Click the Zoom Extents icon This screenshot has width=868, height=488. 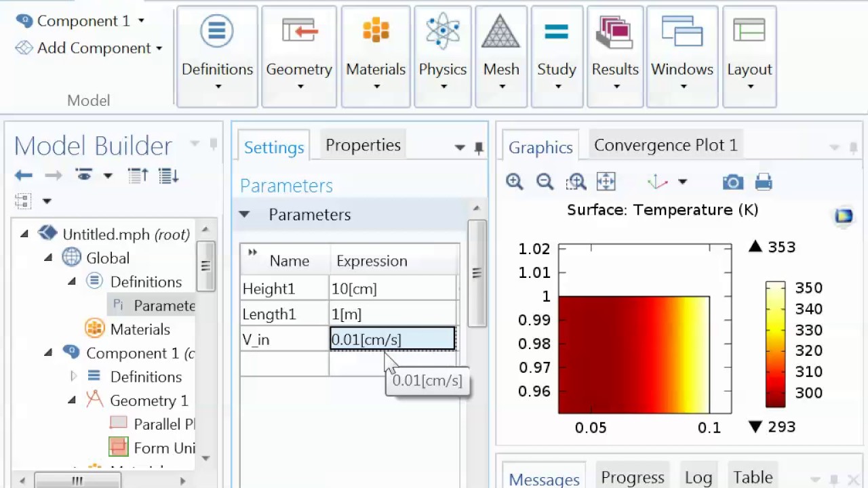pyautogui.click(x=606, y=182)
